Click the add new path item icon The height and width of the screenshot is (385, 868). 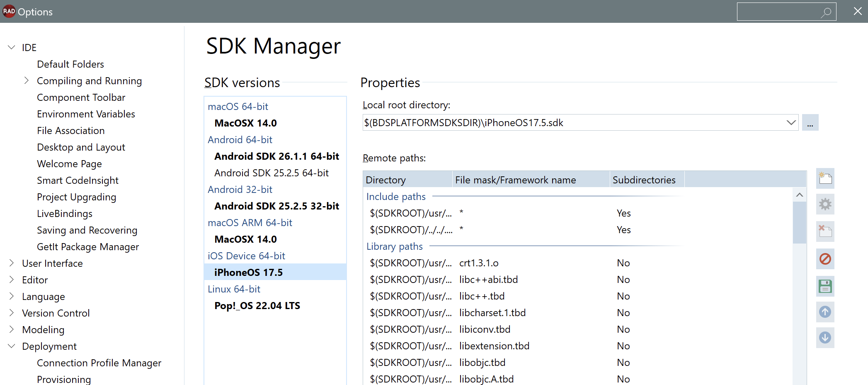pyautogui.click(x=825, y=179)
